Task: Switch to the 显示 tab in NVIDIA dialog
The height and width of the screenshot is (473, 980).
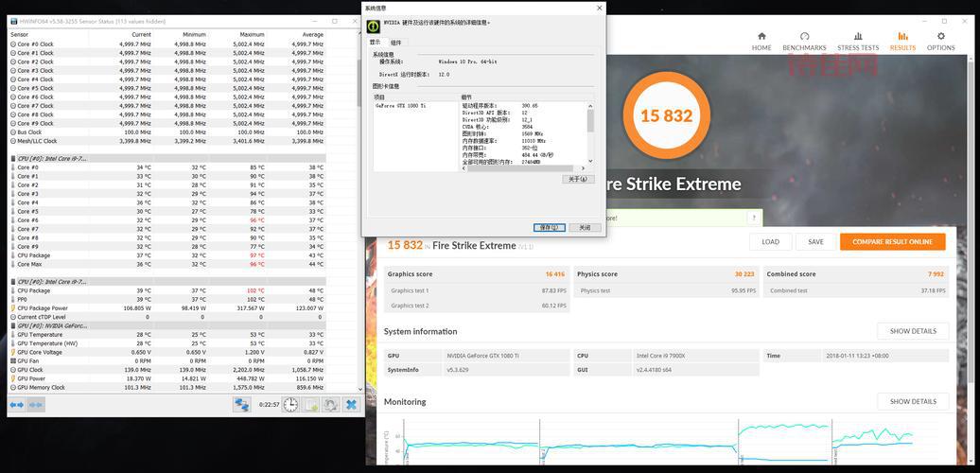Action: (x=376, y=42)
